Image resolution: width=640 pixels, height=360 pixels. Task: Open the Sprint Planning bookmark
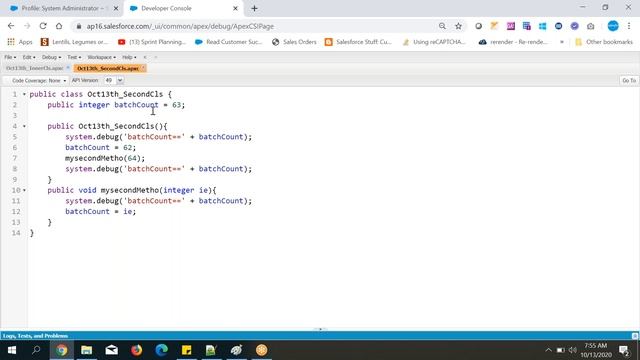coord(151,42)
